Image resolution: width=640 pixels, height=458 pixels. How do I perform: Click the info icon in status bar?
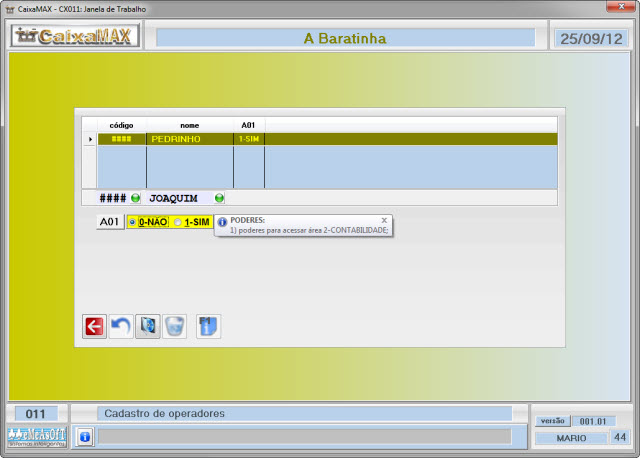coord(85,437)
